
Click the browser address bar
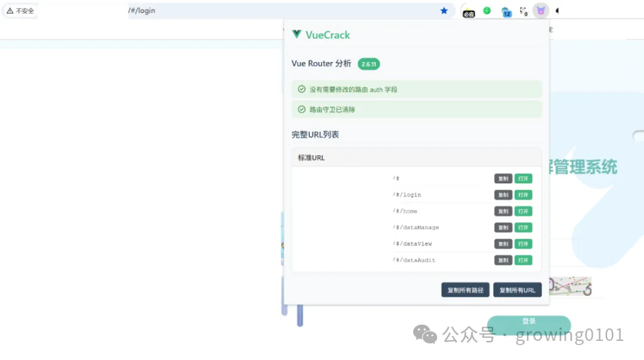[x=239, y=10]
